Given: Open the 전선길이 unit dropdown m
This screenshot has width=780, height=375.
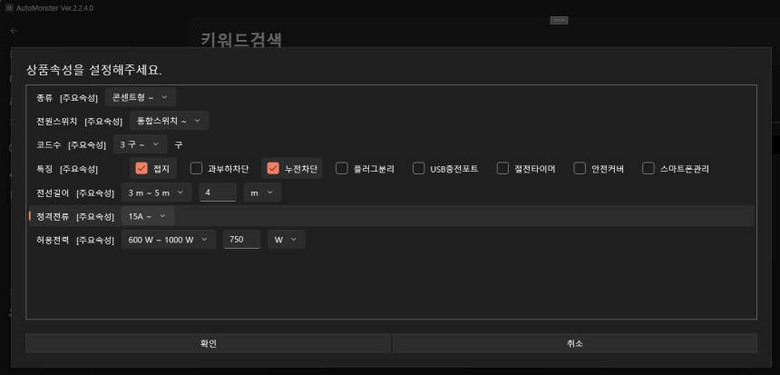Looking at the screenshot, I should click(x=263, y=192).
